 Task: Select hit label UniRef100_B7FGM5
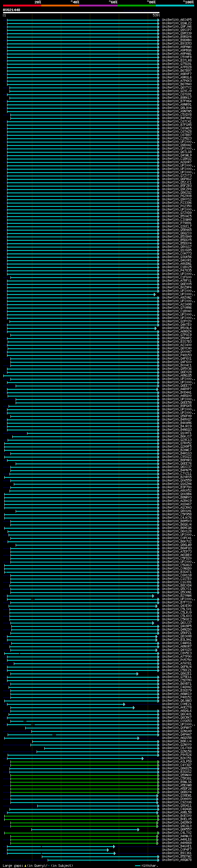[x=176, y=125]
